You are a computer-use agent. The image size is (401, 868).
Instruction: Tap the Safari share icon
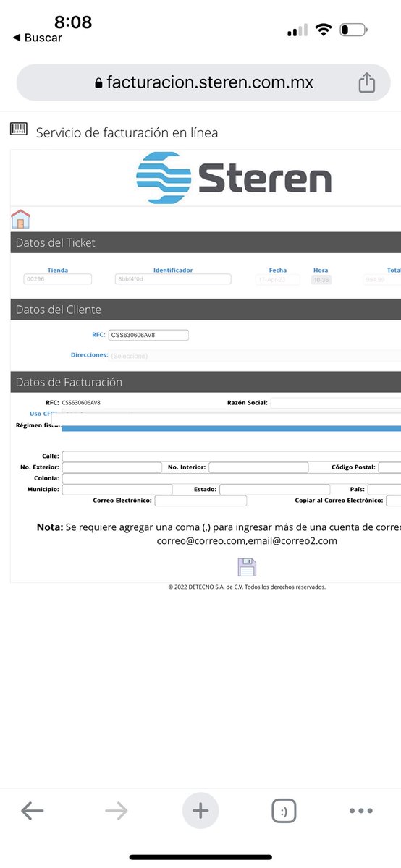[367, 82]
